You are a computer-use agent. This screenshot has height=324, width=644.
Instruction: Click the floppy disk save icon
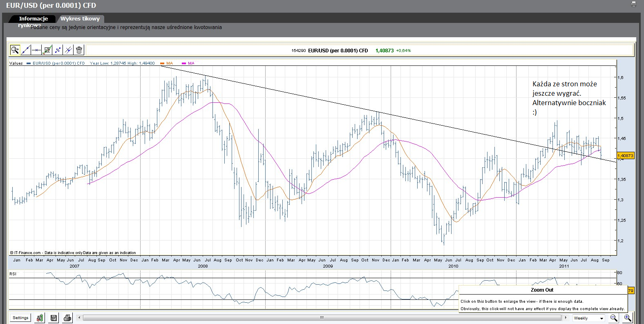coord(54,318)
